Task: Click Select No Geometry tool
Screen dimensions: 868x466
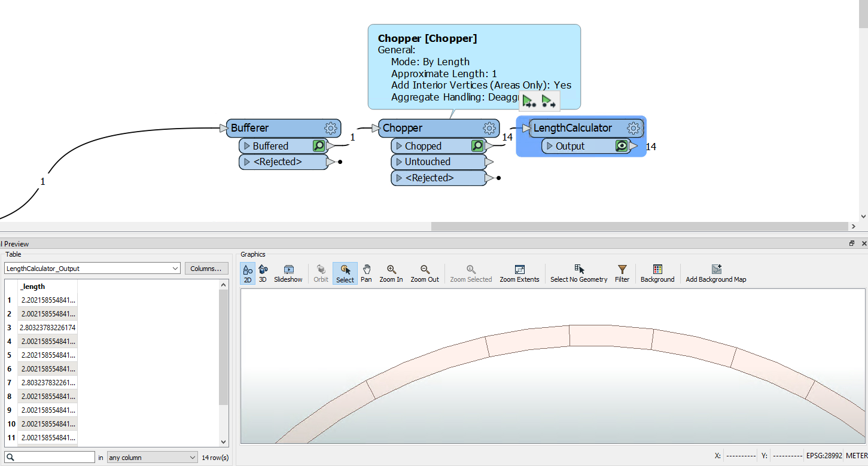Action: click(579, 273)
